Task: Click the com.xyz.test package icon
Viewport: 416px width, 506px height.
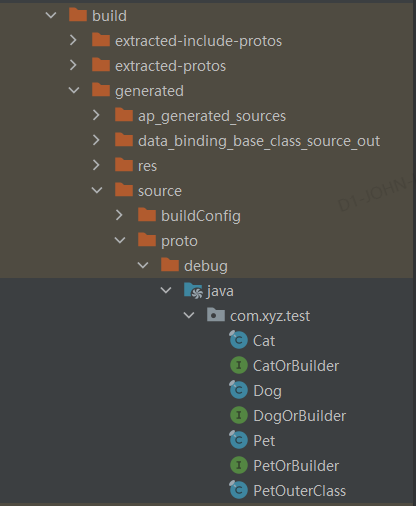Action: click(216, 315)
